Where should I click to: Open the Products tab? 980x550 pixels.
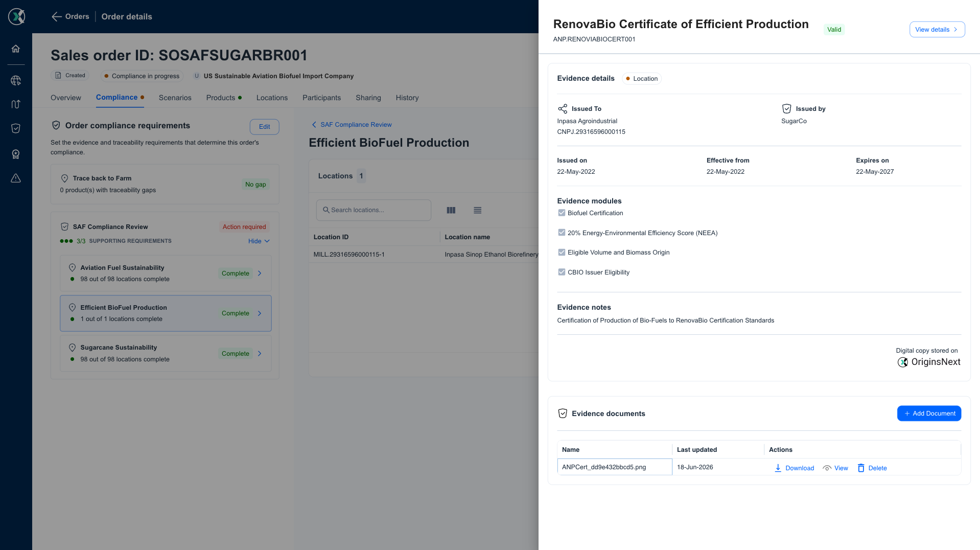click(x=224, y=98)
